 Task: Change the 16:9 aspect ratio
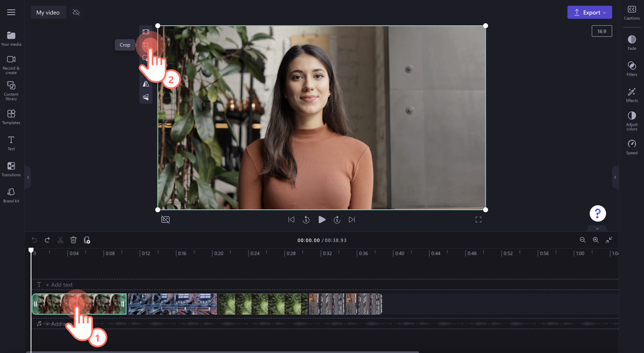click(602, 31)
